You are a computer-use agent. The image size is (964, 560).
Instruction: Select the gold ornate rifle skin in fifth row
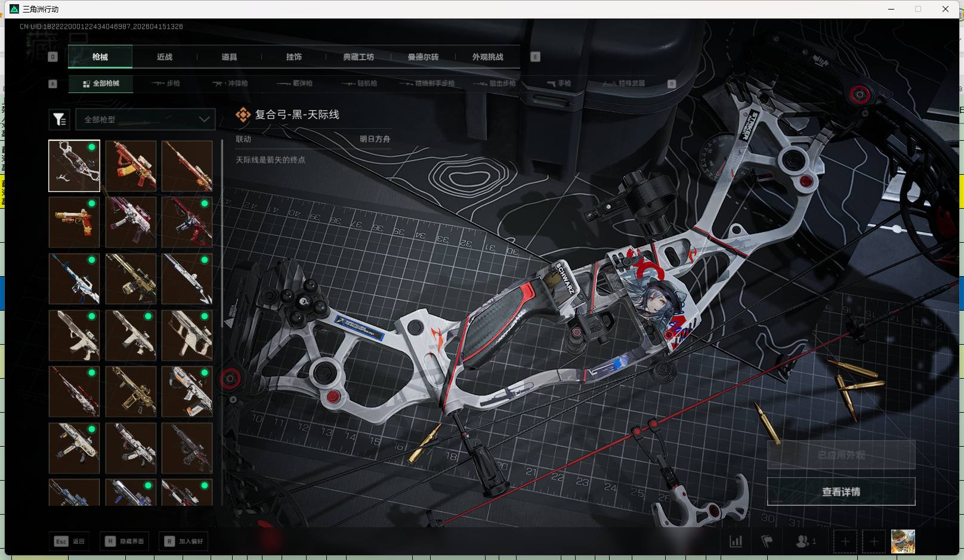131,391
